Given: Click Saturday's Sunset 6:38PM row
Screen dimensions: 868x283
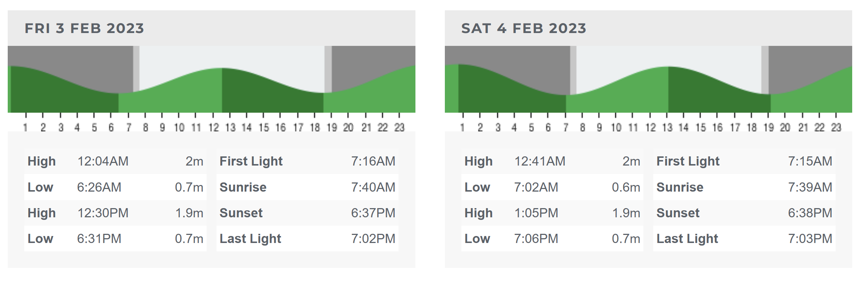Looking at the screenshot, I should click(744, 213).
